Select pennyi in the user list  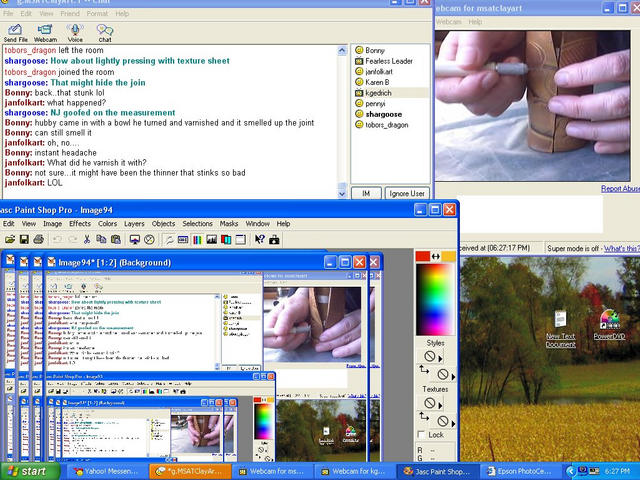coord(375,103)
